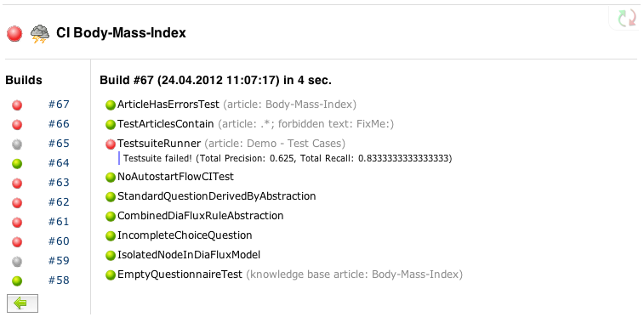Screen dimensions: 644x334
Task: Click green status ball for build #64
Action: point(17,164)
